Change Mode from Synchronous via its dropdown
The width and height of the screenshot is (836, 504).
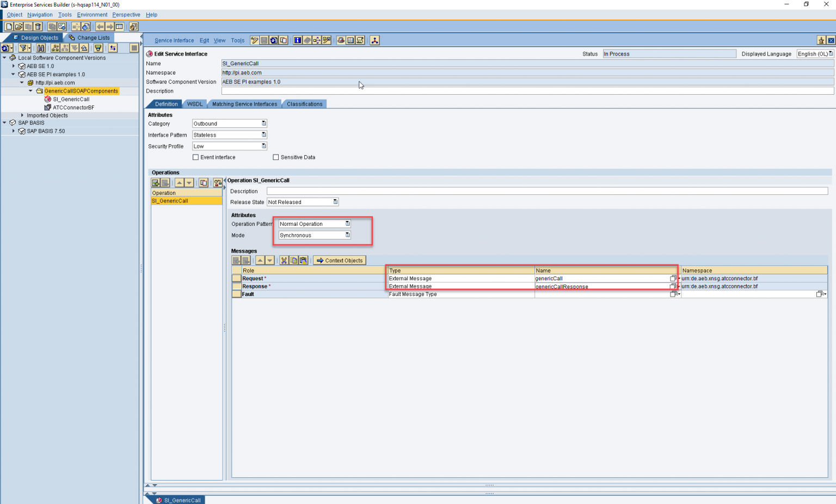[347, 235]
